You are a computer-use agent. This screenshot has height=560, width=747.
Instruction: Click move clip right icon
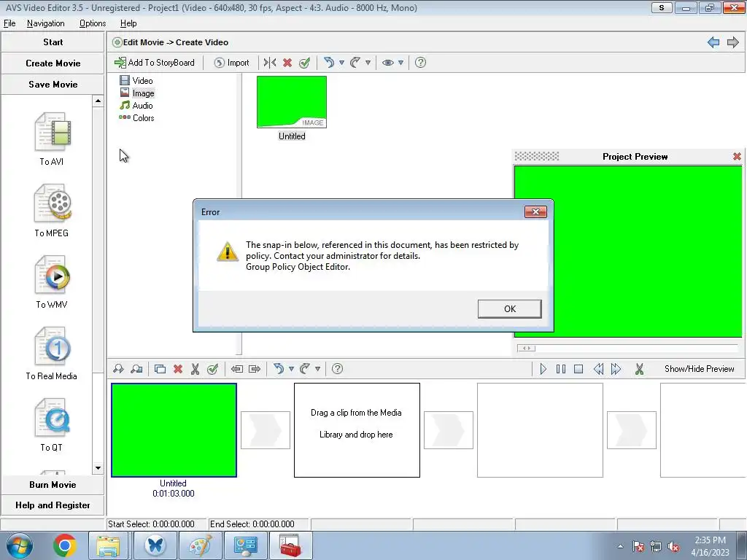255,368
